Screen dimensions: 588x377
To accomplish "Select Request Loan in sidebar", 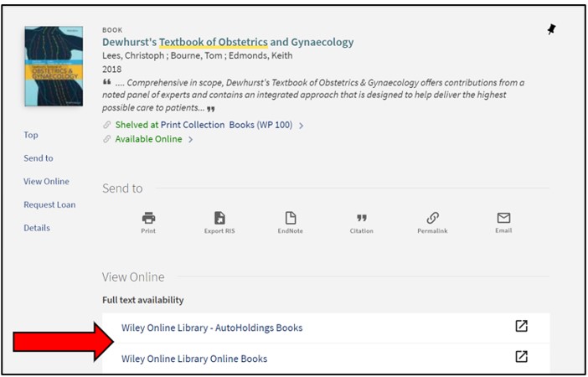I will coord(49,204).
